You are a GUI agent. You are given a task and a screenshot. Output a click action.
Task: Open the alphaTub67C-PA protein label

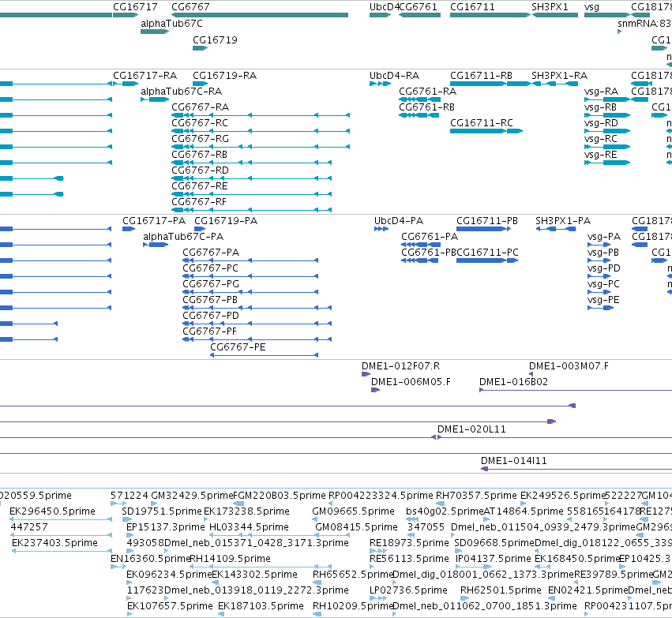tap(183, 237)
